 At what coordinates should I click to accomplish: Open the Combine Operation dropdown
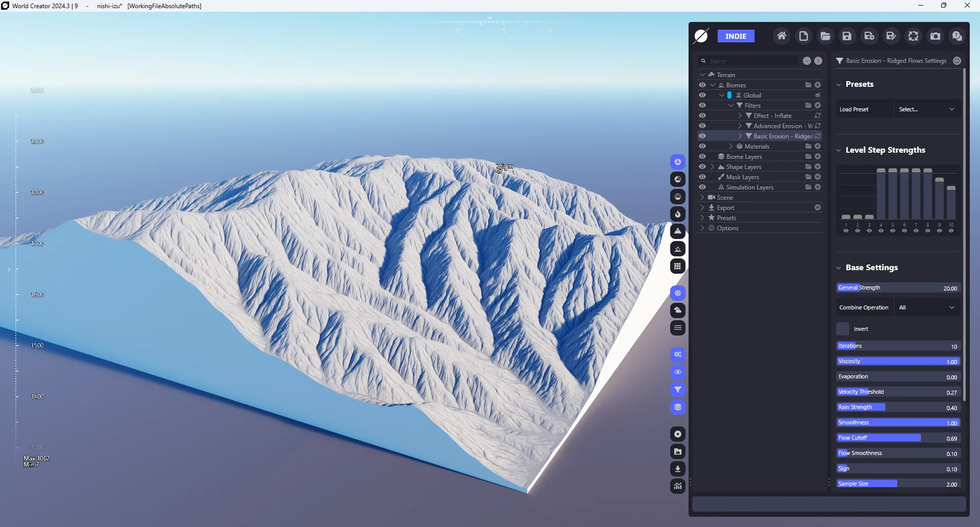click(927, 307)
